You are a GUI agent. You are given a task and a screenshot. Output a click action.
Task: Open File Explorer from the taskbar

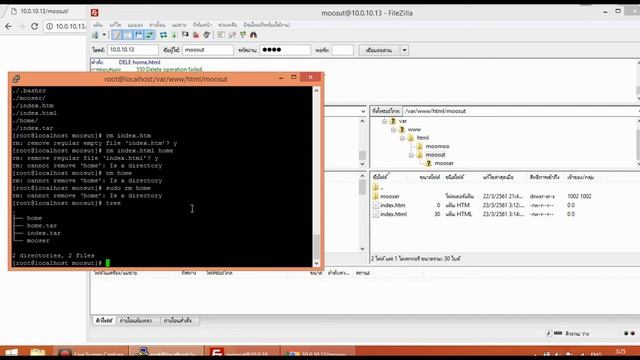click(38, 353)
